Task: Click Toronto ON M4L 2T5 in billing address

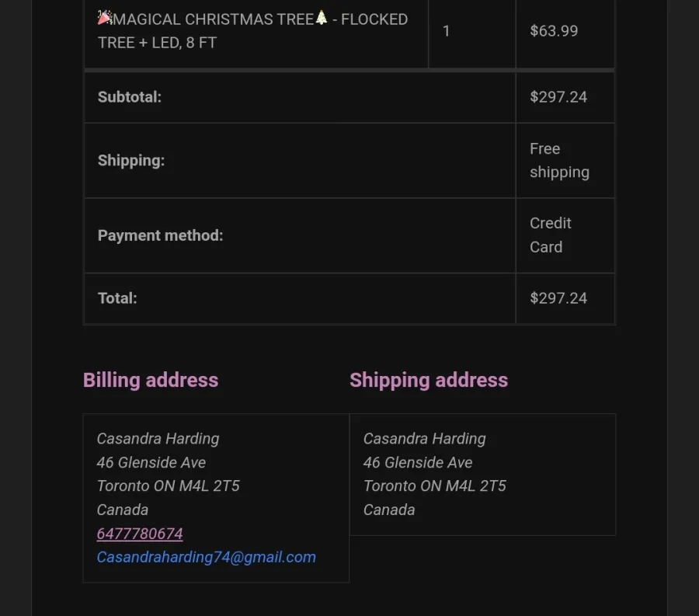Action: [x=168, y=485]
